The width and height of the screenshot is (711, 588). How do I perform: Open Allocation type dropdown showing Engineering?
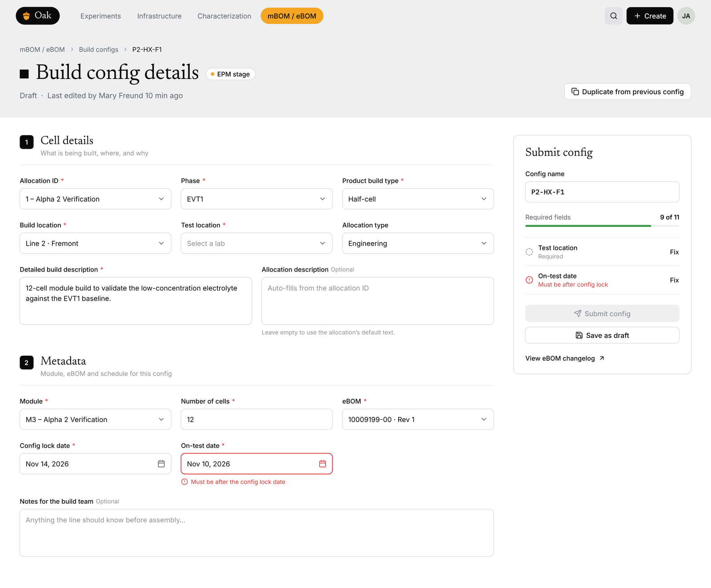coord(418,243)
